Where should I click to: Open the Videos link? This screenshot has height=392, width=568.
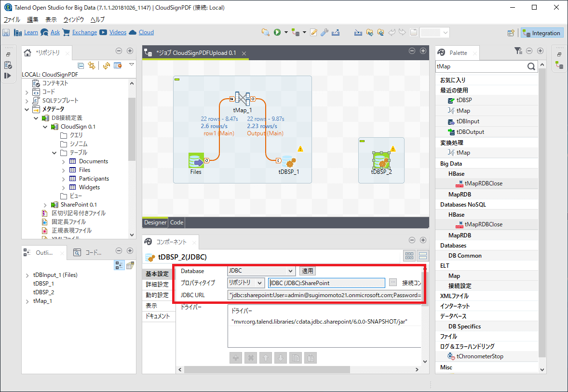pyautogui.click(x=118, y=32)
